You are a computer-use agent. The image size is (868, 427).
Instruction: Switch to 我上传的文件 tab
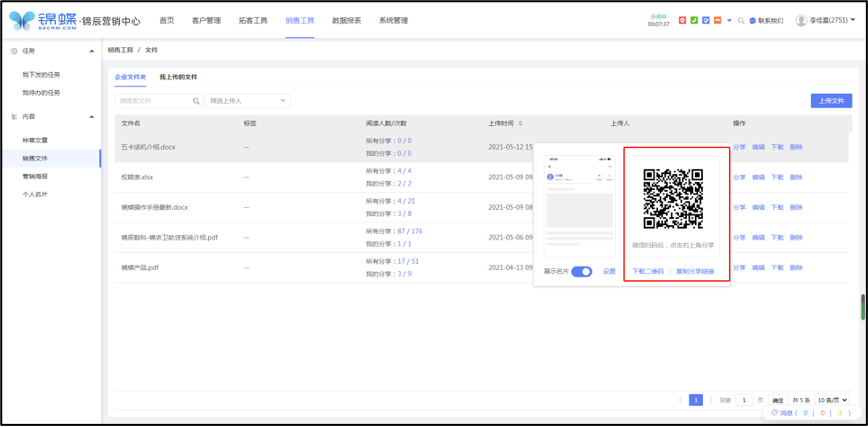pos(178,77)
